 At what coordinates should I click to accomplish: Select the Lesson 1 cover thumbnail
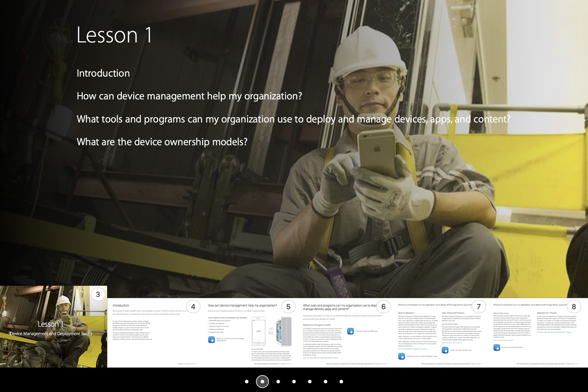(53, 327)
